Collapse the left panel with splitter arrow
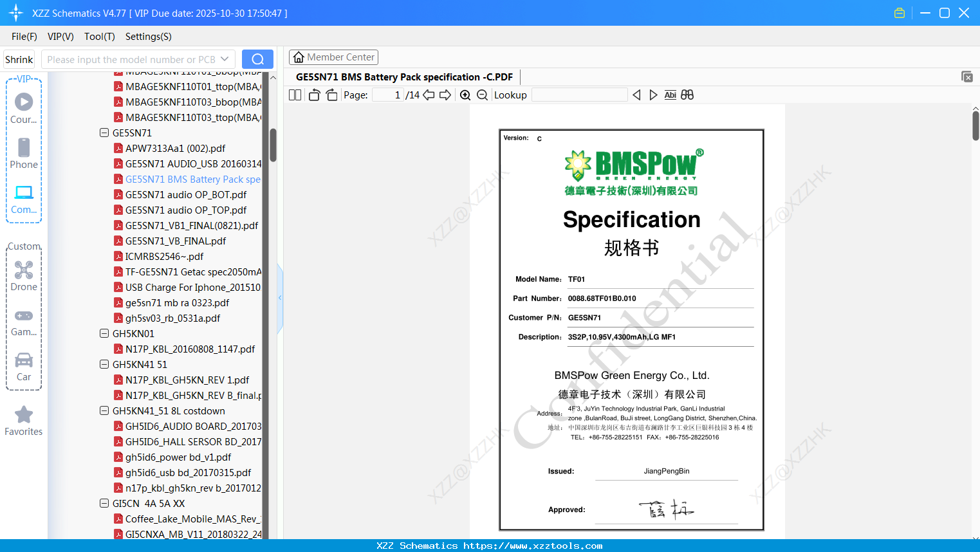Viewport: 980px width, 552px height. click(280, 298)
